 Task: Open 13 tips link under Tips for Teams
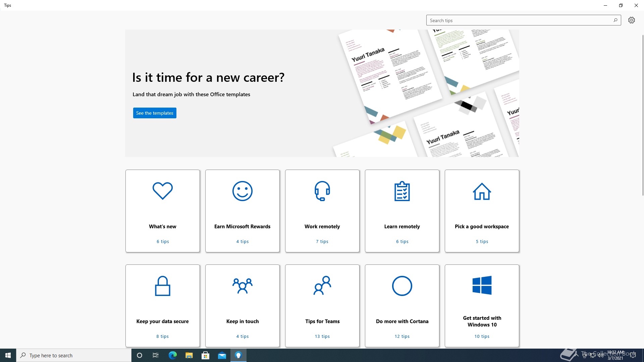[x=322, y=336]
